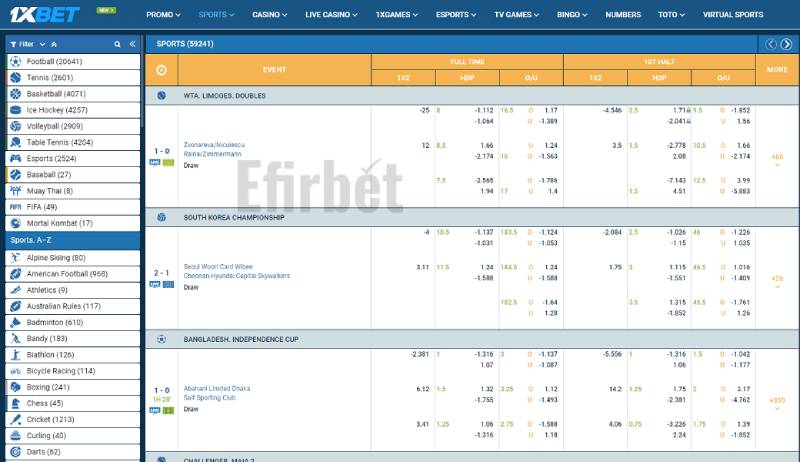Open the SPORTS dropdown menu
Screen dimensions: 800x462
(x=216, y=15)
